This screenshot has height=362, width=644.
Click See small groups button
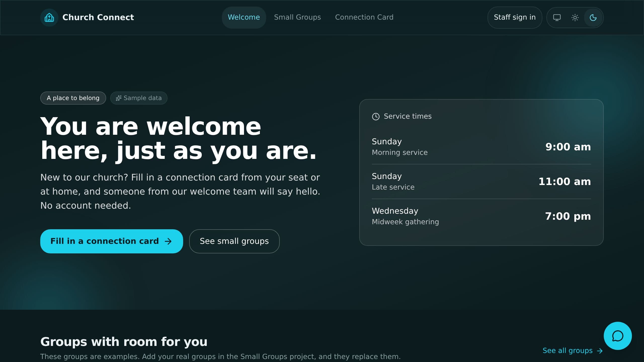[x=234, y=241]
